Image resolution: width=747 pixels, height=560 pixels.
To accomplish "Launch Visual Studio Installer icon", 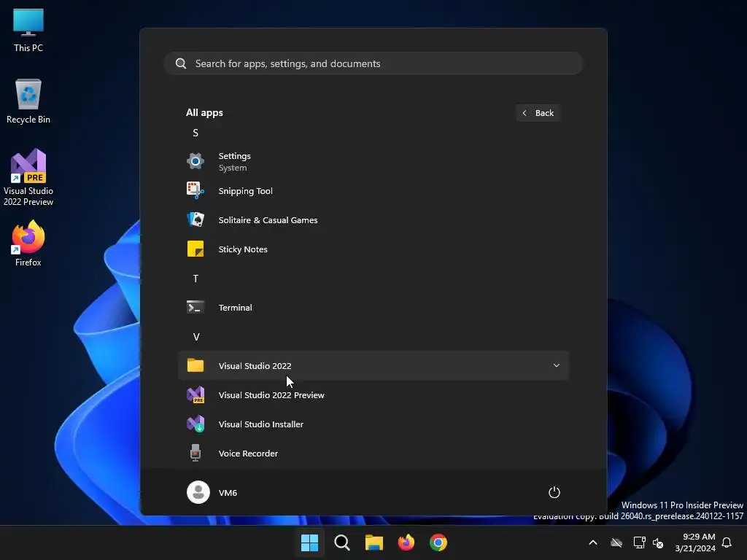I will tap(196, 424).
